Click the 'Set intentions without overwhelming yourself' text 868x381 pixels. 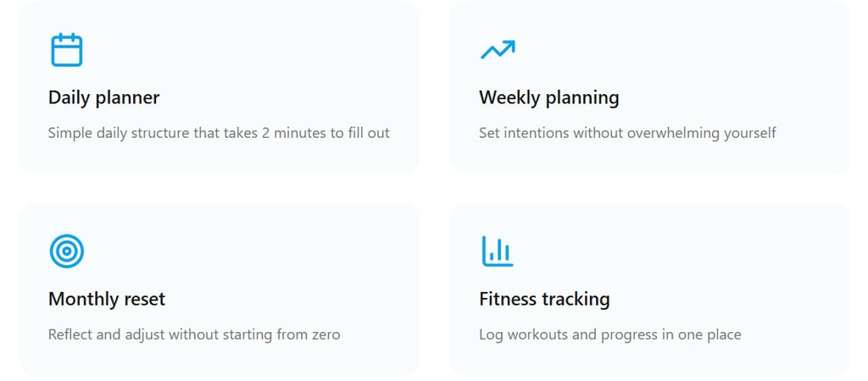pyautogui.click(x=628, y=133)
